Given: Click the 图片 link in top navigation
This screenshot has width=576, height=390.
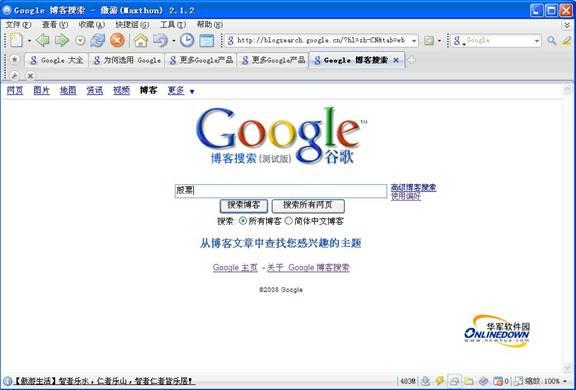Looking at the screenshot, I should (x=42, y=90).
